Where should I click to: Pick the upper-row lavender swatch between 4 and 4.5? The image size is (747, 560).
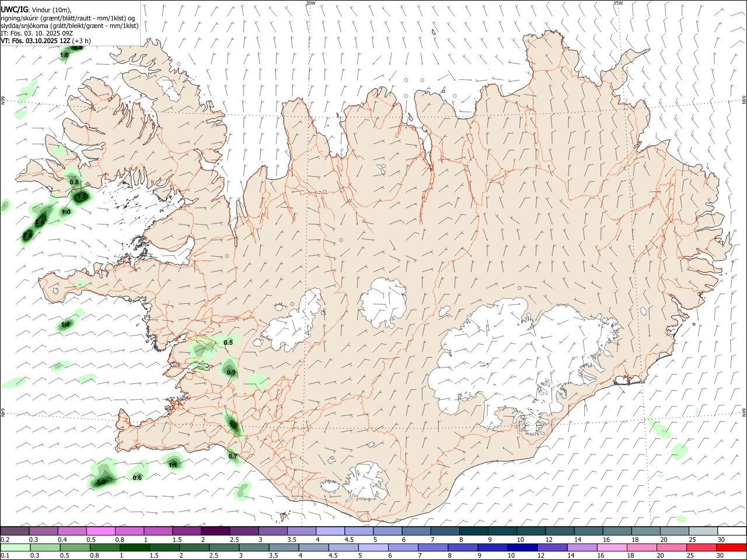330,531
